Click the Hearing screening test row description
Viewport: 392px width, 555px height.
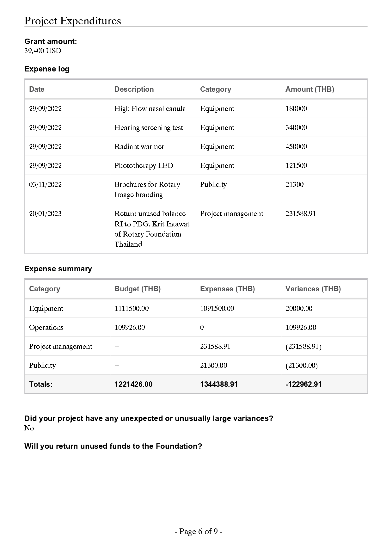(x=149, y=127)
